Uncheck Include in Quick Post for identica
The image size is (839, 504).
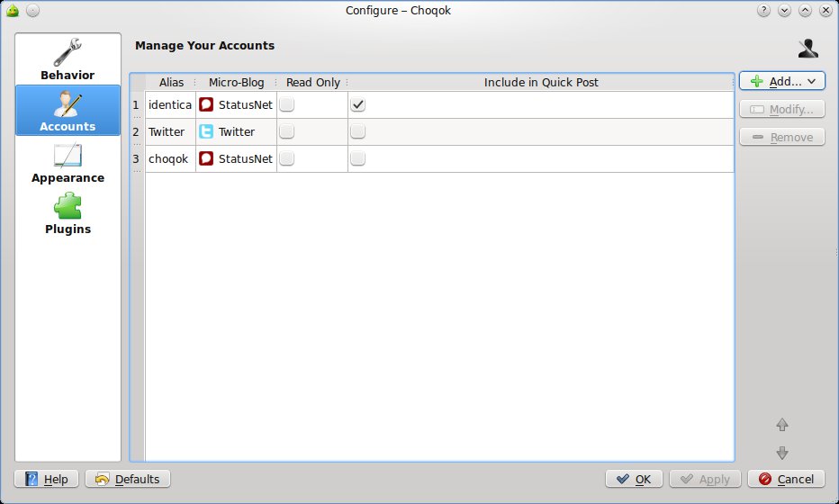click(357, 105)
